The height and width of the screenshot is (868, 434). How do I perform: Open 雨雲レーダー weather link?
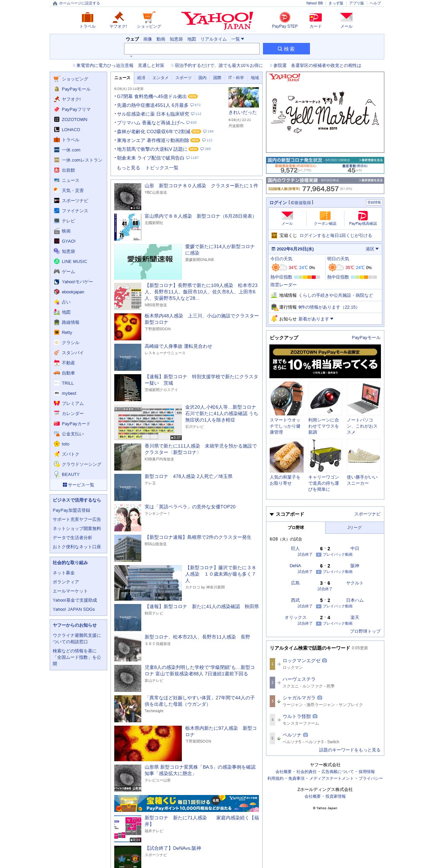click(x=283, y=285)
